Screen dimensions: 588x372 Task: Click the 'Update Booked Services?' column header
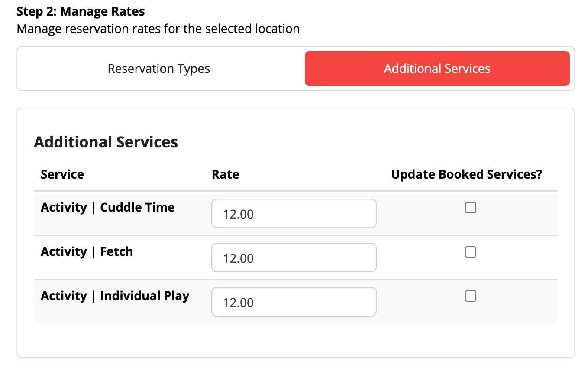point(467,174)
